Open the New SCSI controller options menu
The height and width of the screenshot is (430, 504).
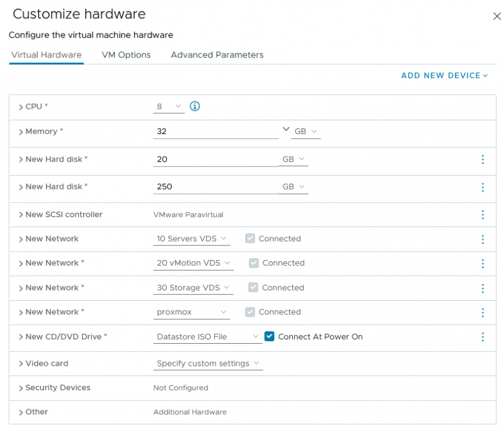(483, 214)
